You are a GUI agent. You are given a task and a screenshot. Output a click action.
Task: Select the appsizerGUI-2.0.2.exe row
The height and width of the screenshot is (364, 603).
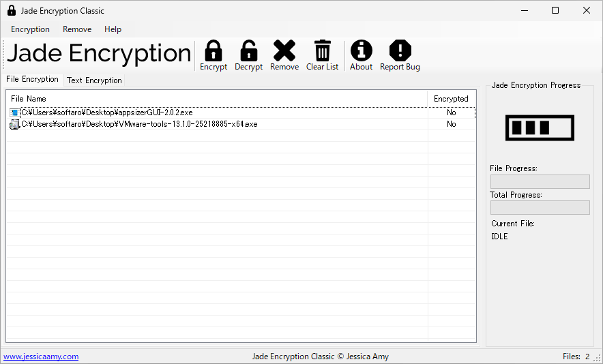coord(241,112)
